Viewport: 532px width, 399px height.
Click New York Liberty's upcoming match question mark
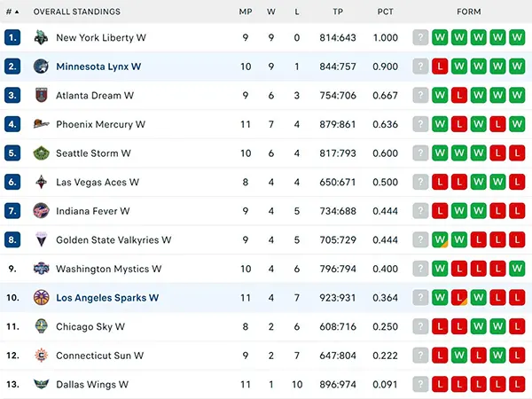click(x=420, y=37)
